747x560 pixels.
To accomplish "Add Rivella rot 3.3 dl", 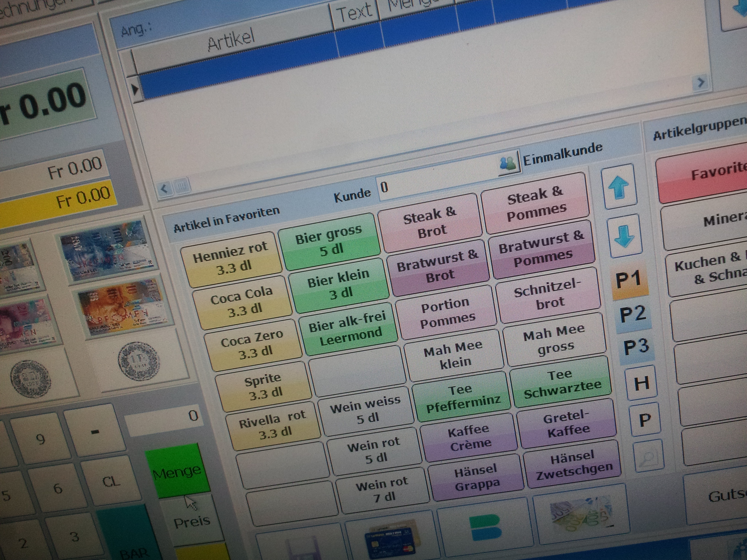I will (x=273, y=426).
